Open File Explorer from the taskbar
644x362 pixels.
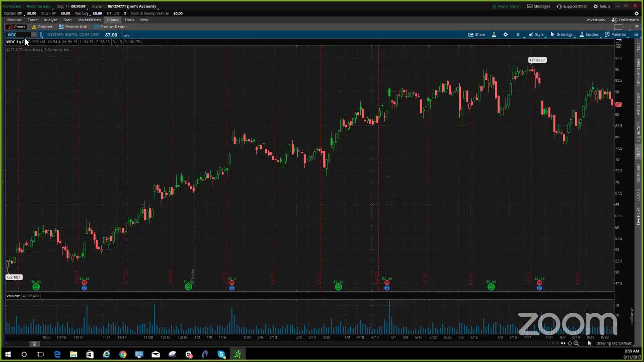click(73, 355)
